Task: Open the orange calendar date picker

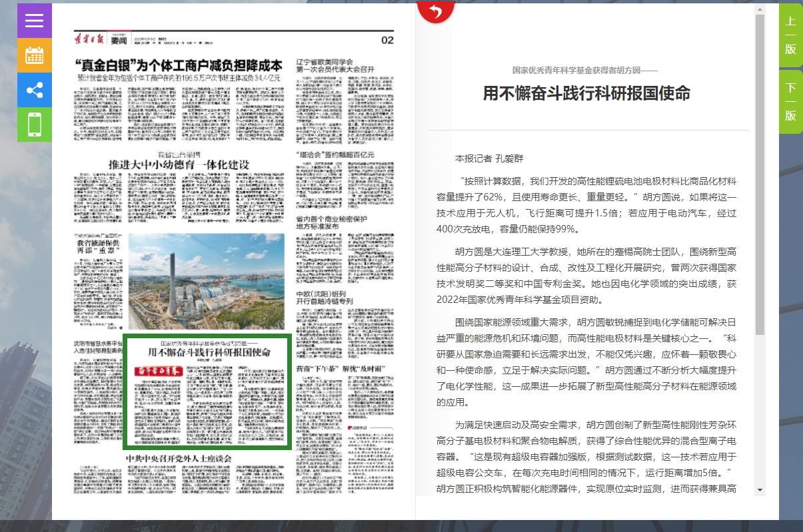Action: point(35,55)
